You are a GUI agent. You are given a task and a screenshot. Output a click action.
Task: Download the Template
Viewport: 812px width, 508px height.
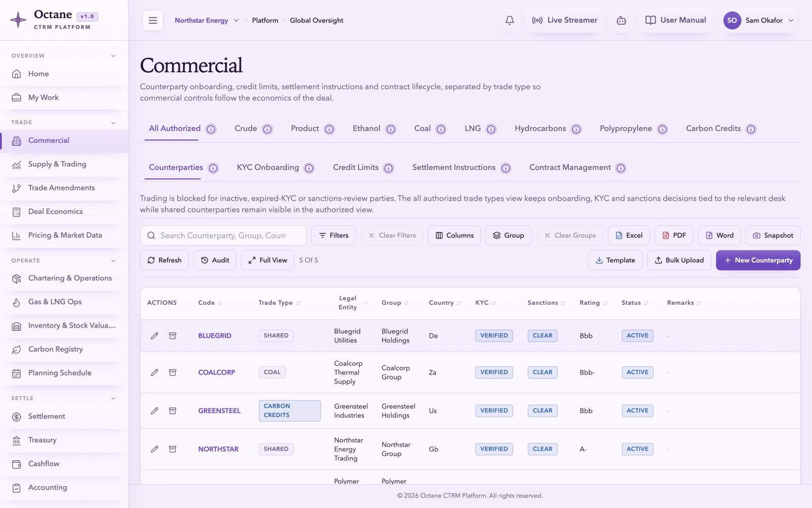click(x=615, y=260)
